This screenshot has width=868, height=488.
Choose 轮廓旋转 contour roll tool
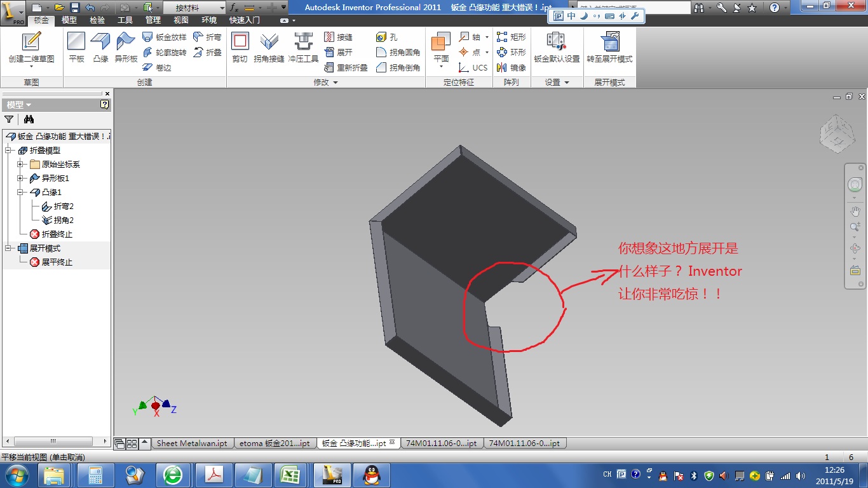tap(165, 53)
